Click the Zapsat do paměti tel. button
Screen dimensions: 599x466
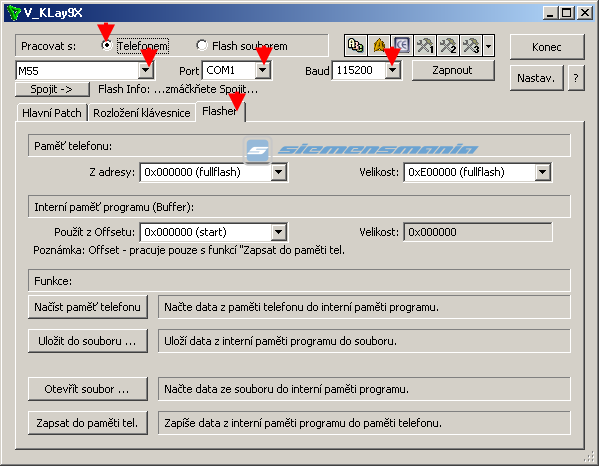(x=87, y=423)
